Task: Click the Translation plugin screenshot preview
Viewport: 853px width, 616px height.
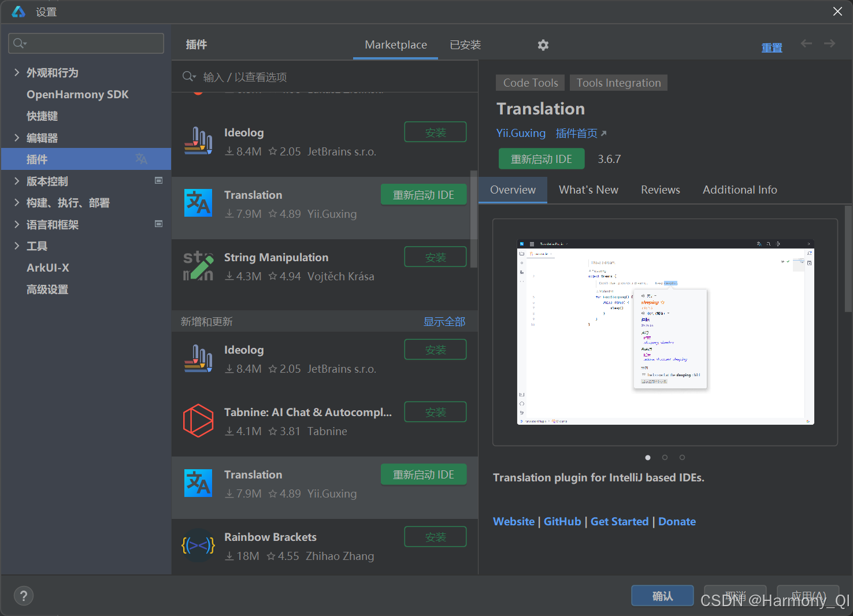Action: (x=665, y=332)
